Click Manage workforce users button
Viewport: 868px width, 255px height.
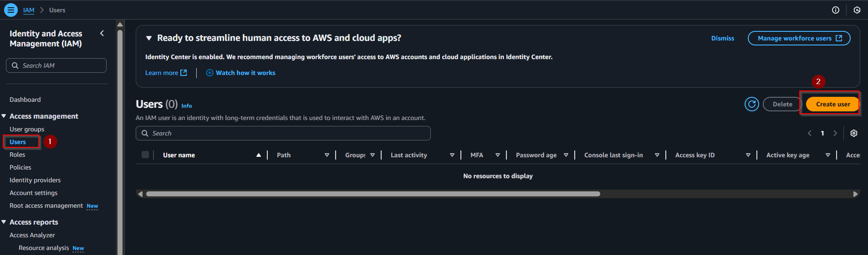point(799,38)
